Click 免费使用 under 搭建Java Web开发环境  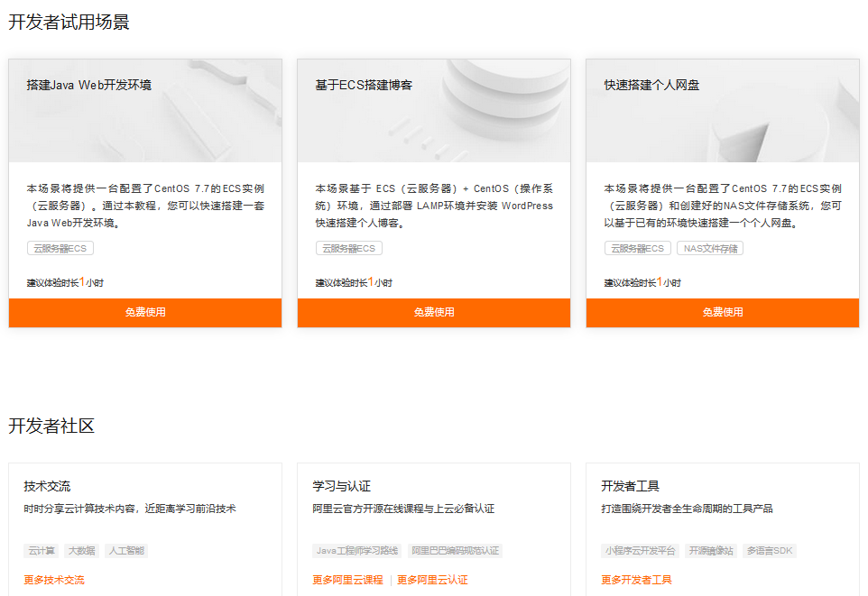click(x=145, y=313)
